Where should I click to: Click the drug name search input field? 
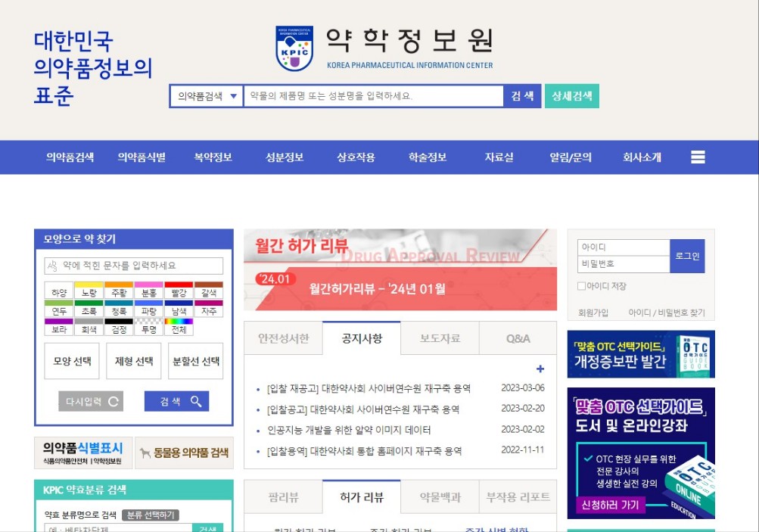click(373, 96)
